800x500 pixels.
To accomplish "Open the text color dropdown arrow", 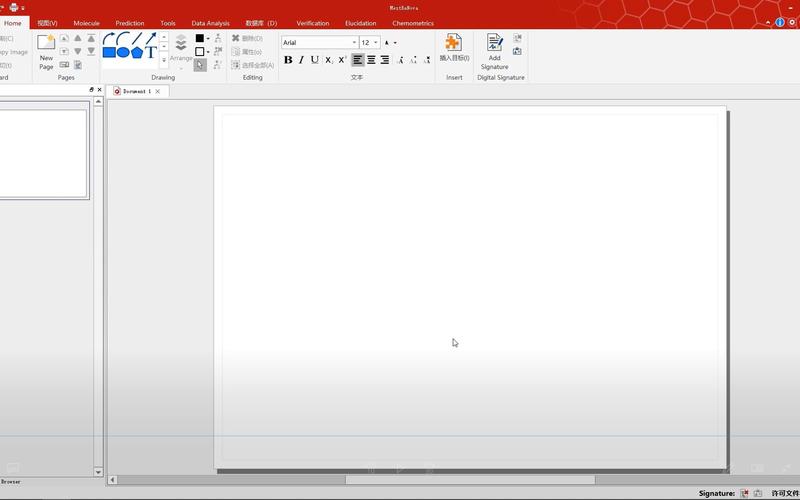I will (395, 43).
